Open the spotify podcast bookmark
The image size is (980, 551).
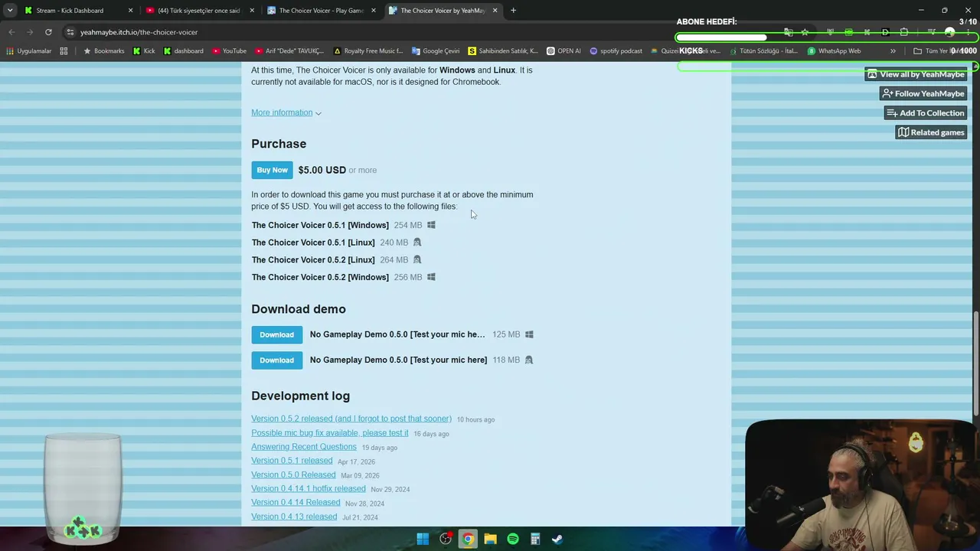616,51
